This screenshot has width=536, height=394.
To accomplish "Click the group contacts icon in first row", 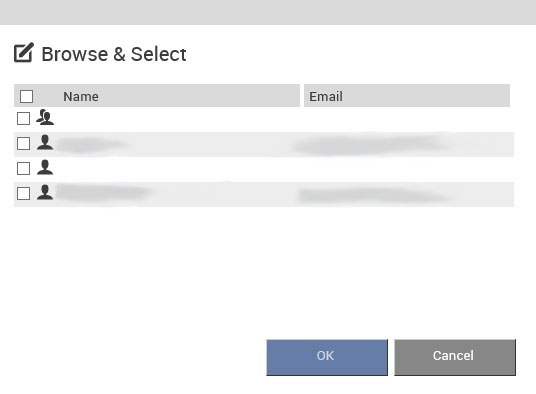I will pyautogui.click(x=45, y=117).
